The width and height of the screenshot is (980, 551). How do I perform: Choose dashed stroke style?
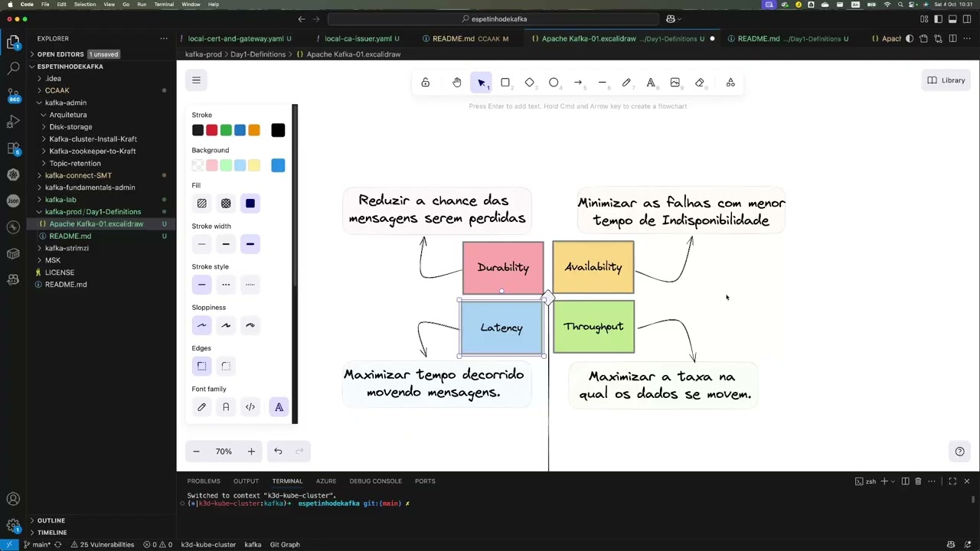click(x=226, y=285)
